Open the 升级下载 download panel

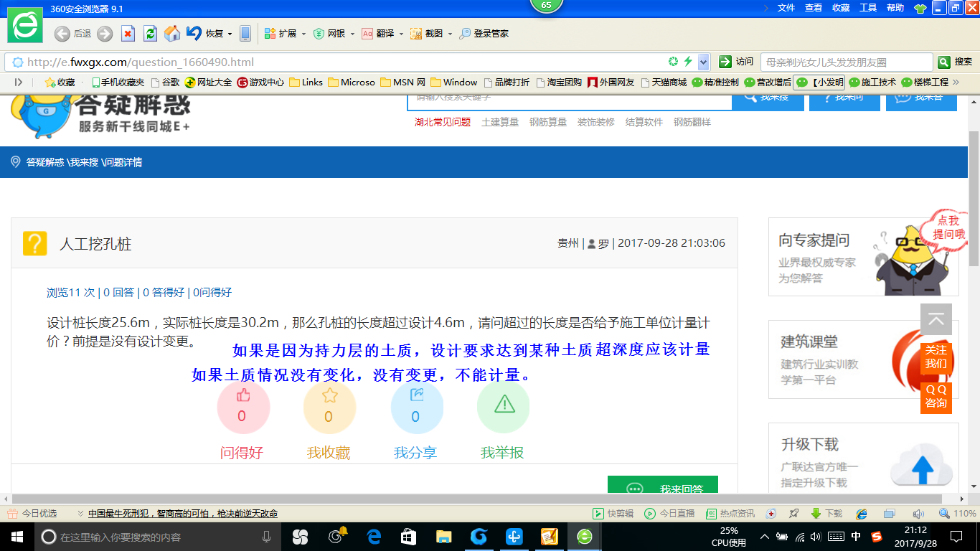[x=864, y=458]
